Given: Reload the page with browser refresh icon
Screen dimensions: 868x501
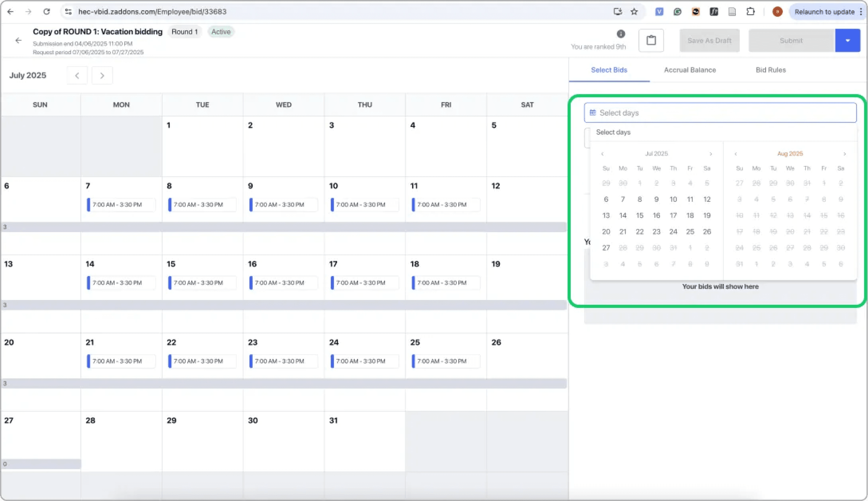Looking at the screenshot, I should (x=47, y=12).
